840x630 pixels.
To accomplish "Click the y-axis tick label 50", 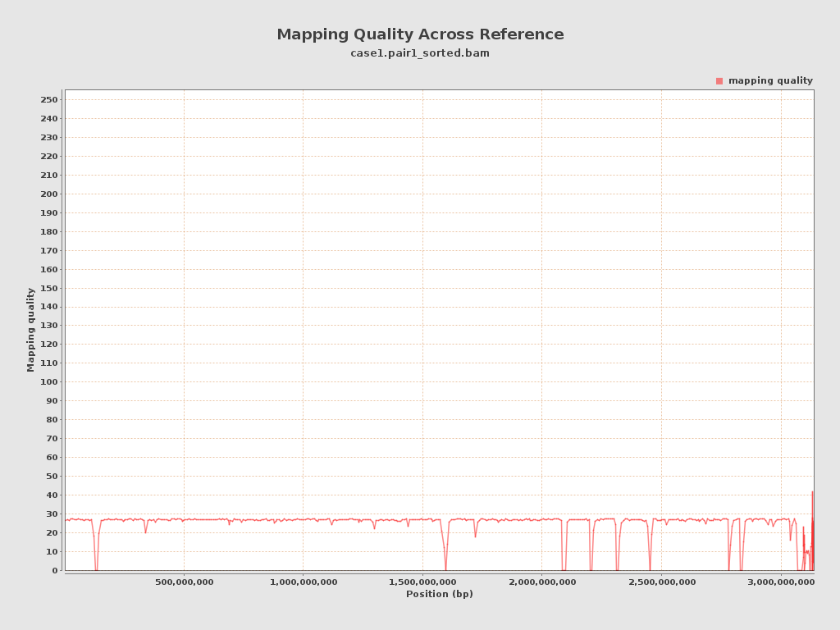I will coord(52,477).
